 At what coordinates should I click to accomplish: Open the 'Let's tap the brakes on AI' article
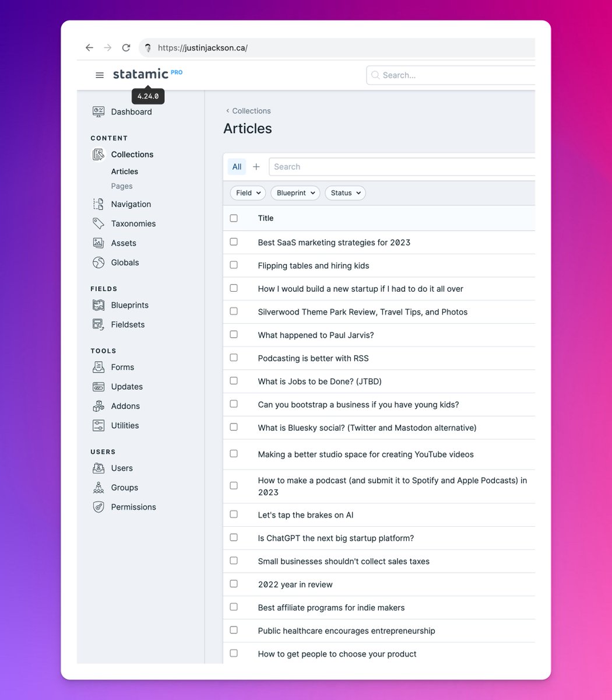(305, 515)
